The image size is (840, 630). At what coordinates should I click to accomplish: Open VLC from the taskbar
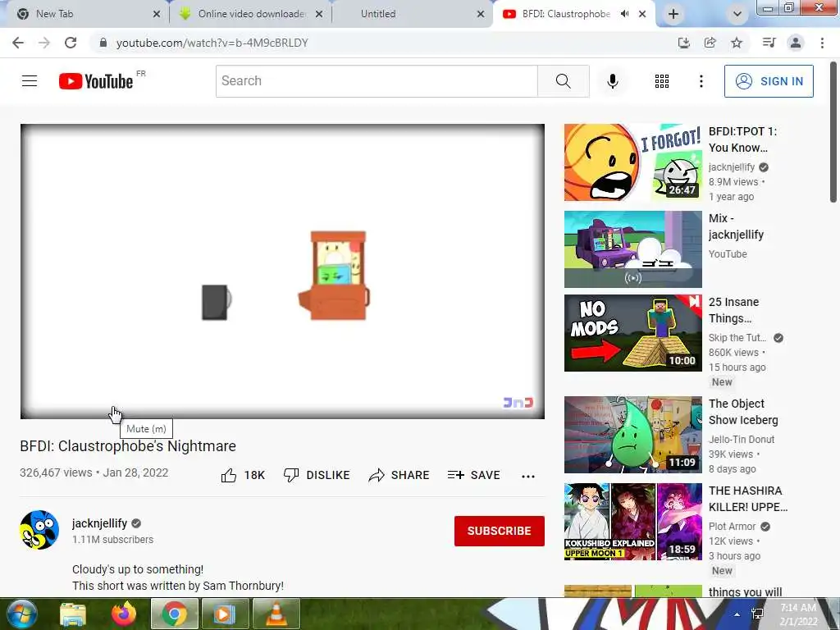(x=276, y=614)
